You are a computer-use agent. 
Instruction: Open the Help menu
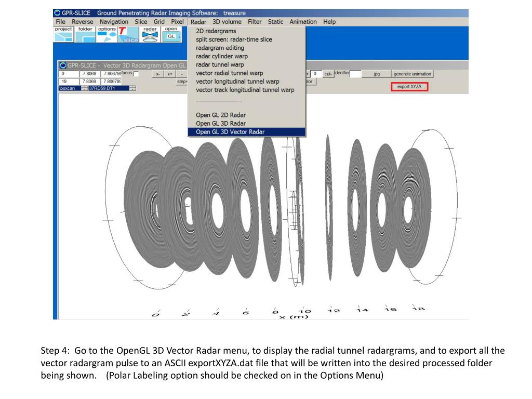(329, 22)
